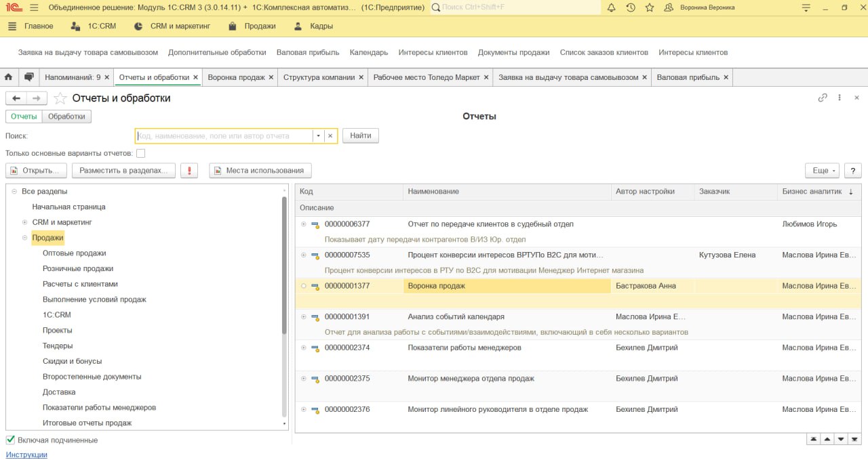Copy link to form via chain icon
The height and width of the screenshot is (460, 868).
pyautogui.click(x=823, y=98)
